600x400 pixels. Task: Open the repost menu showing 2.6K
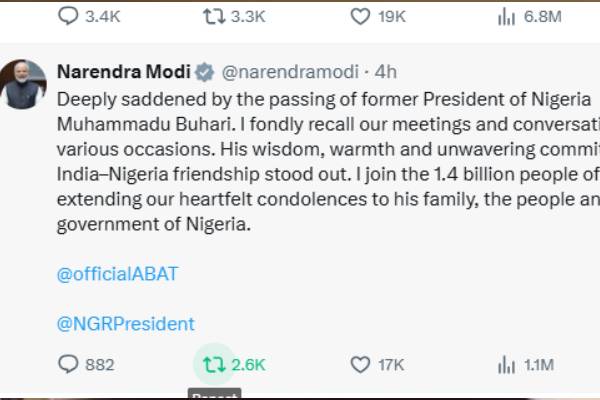pyautogui.click(x=213, y=365)
